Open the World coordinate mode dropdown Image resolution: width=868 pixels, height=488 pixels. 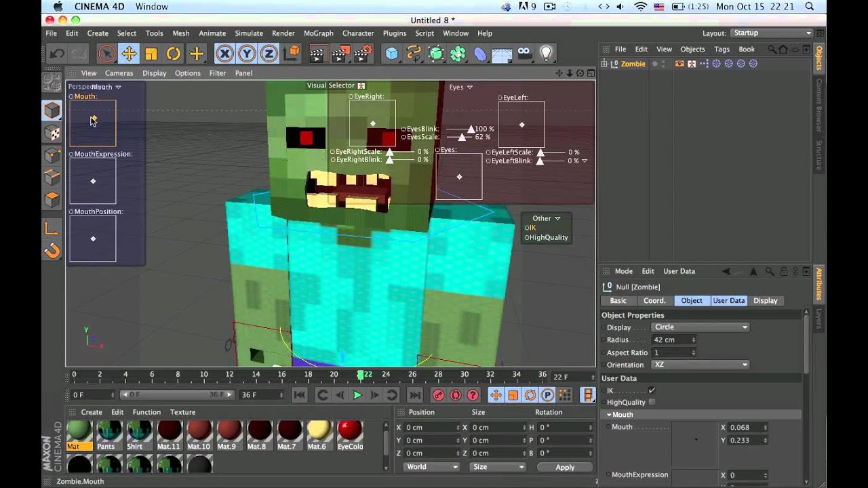(x=432, y=467)
